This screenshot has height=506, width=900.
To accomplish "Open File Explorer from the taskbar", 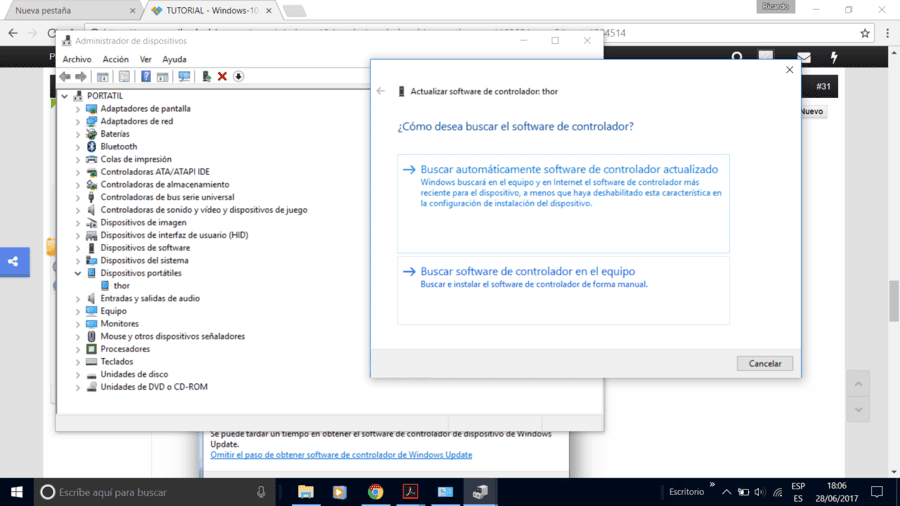I will coord(306,492).
